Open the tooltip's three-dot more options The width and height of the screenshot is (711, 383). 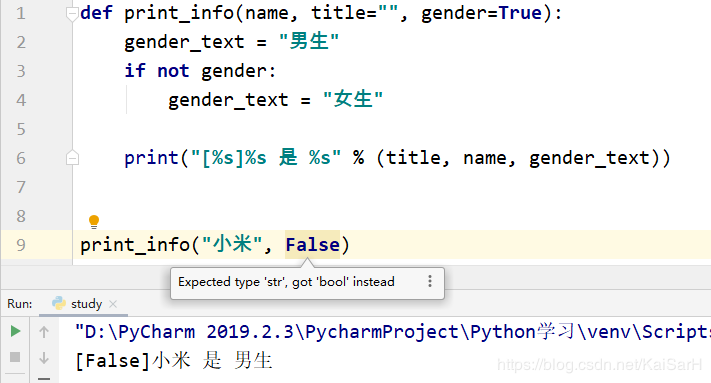click(x=429, y=281)
